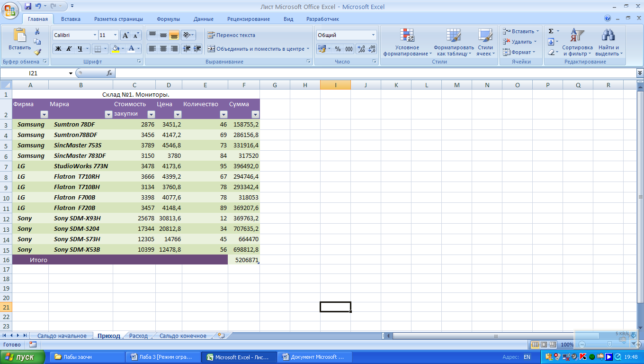Open the Общий number format dropdown
This screenshot has height=364, width=644.
tap(373, 35)
